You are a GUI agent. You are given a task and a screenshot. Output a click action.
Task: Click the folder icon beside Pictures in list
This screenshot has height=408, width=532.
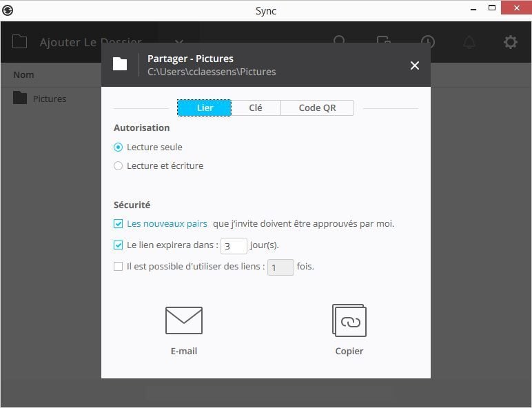(x=20, y=99)
